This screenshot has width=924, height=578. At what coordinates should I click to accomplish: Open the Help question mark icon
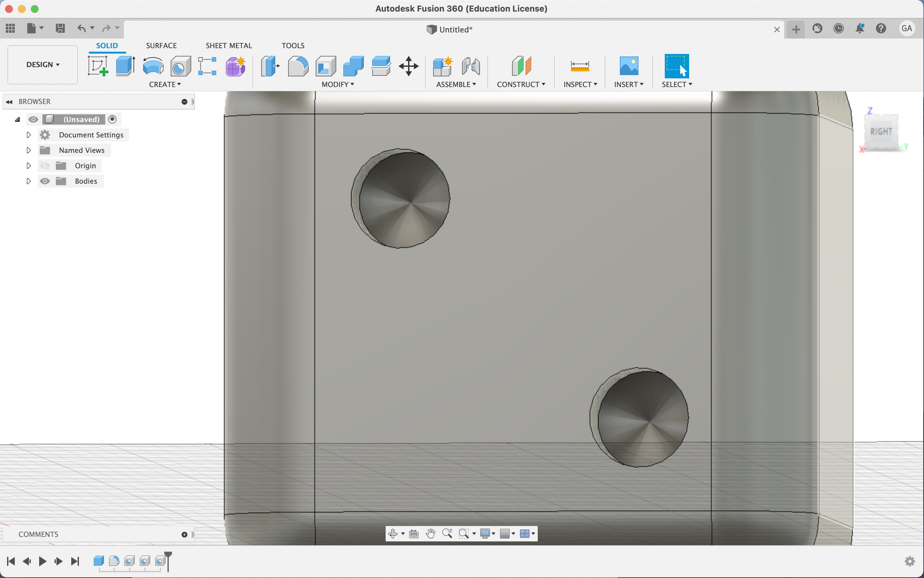tap(881, 28)
